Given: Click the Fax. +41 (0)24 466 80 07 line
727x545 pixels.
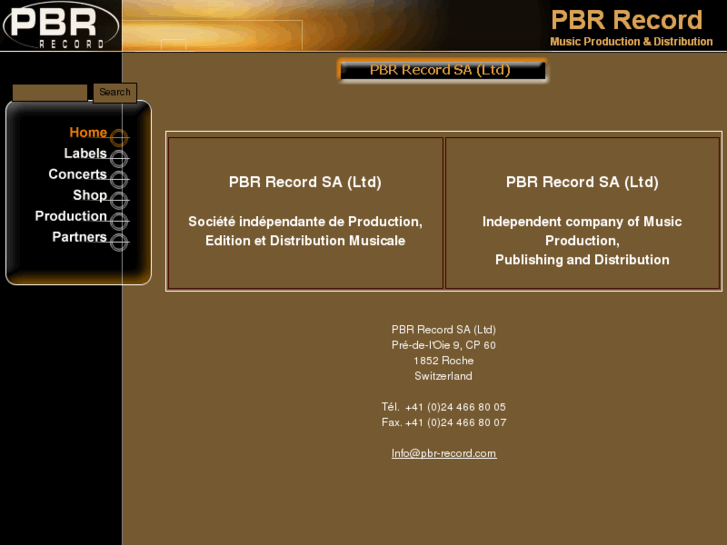Looking at the screenshot, I should pos(444,423).
